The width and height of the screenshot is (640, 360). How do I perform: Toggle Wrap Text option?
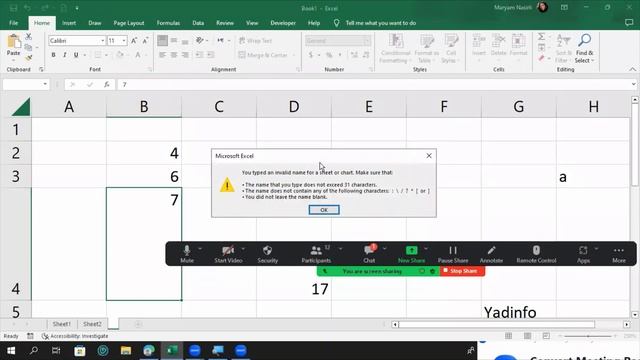(256, 40)
